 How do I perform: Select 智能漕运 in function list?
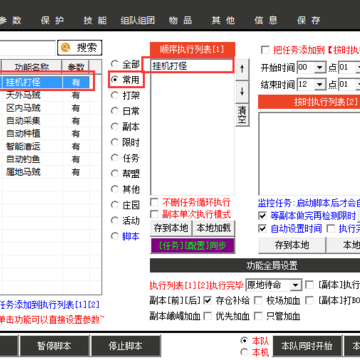point(23,146)
